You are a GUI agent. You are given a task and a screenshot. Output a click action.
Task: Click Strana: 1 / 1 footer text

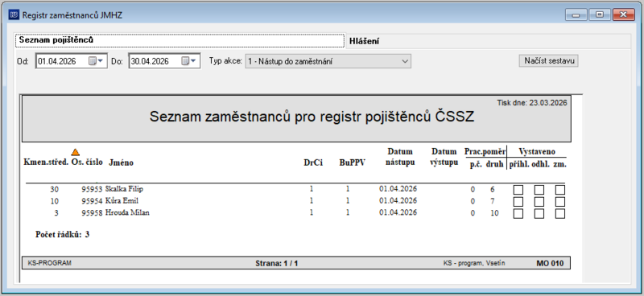tap(276, 263)
